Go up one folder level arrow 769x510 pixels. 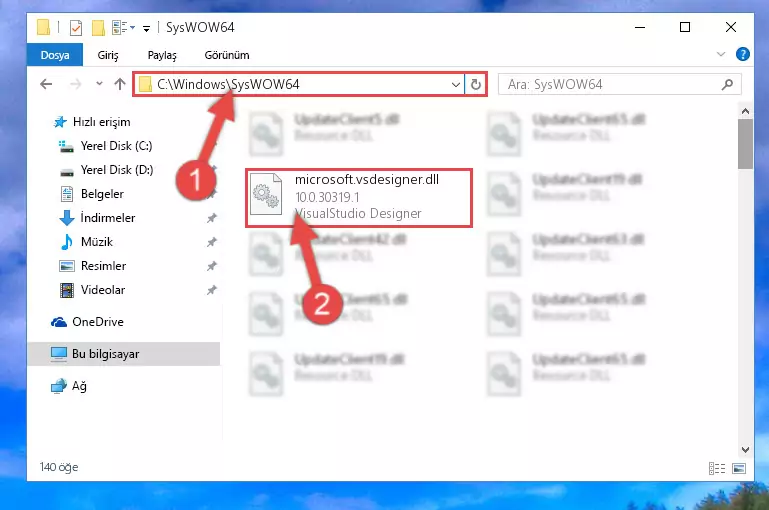pyautogui.click(x=120, y=84)
